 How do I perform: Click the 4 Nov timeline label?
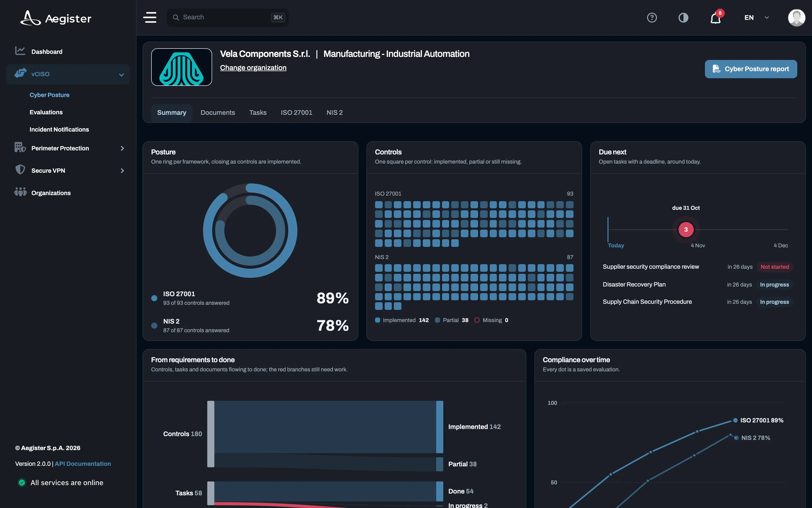[698, 245]
